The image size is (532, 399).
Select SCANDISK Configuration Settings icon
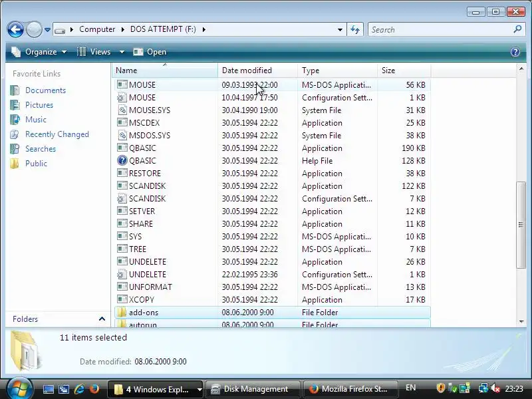122,198
